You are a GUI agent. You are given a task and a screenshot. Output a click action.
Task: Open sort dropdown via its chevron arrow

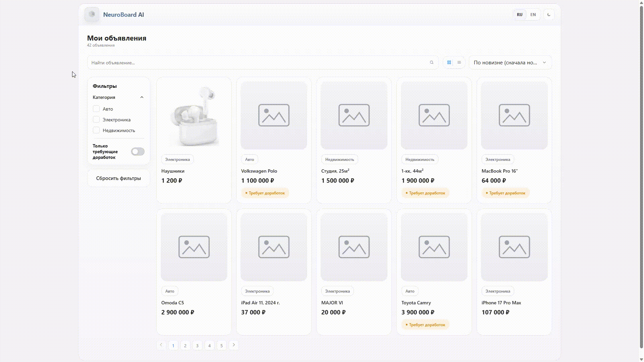544,62
